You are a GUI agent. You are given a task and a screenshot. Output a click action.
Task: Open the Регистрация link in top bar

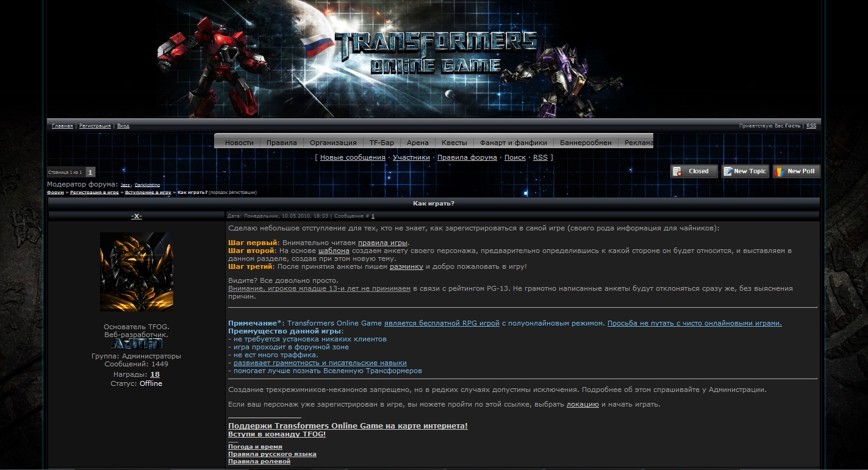[95, 126]
